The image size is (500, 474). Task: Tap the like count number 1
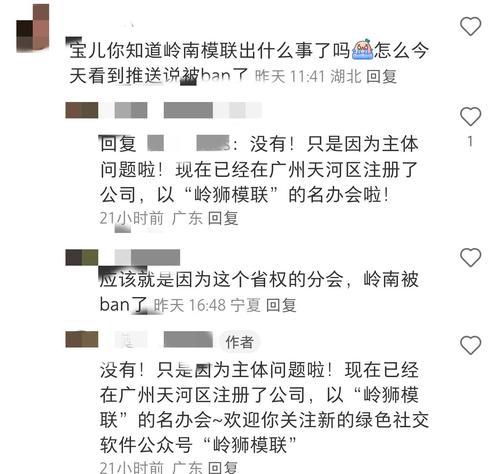point(470,142)
